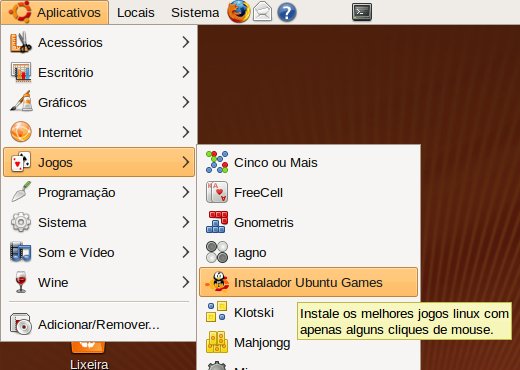This screenshot has height=370, width=520.
Task: Expand the Gráficos submenu arrow
Action: tap(186, 102)
